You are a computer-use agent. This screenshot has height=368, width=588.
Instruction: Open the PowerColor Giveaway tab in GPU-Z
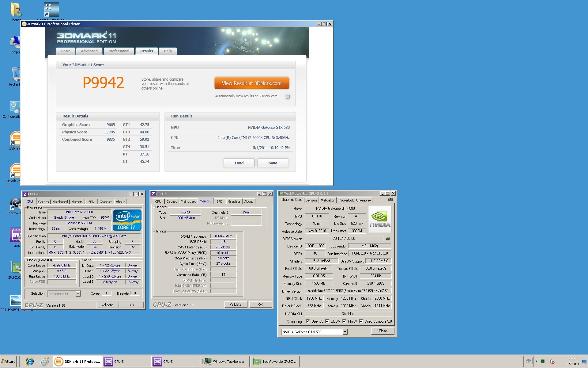click(355, 200)
